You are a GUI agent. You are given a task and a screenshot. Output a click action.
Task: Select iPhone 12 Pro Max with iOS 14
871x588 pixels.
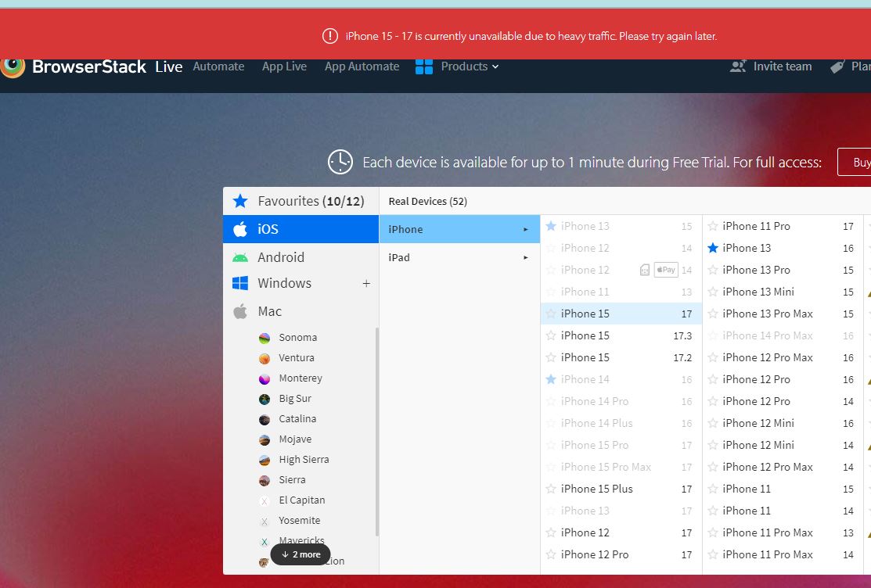pos(783,467)
